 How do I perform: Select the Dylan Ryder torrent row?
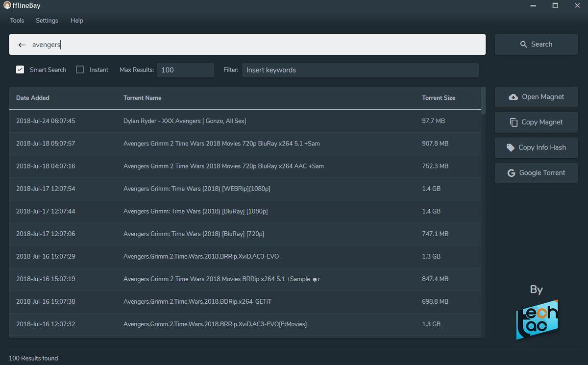[x=245, y=121]
